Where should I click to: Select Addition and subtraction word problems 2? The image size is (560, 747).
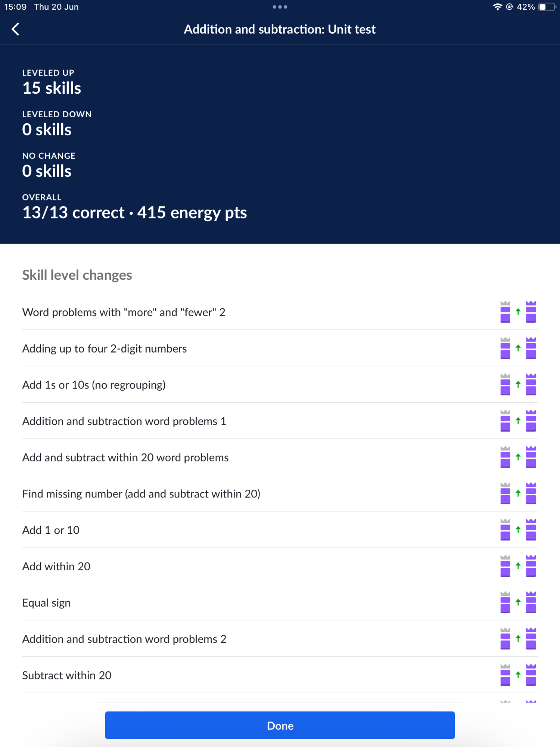tap(124, 639)
